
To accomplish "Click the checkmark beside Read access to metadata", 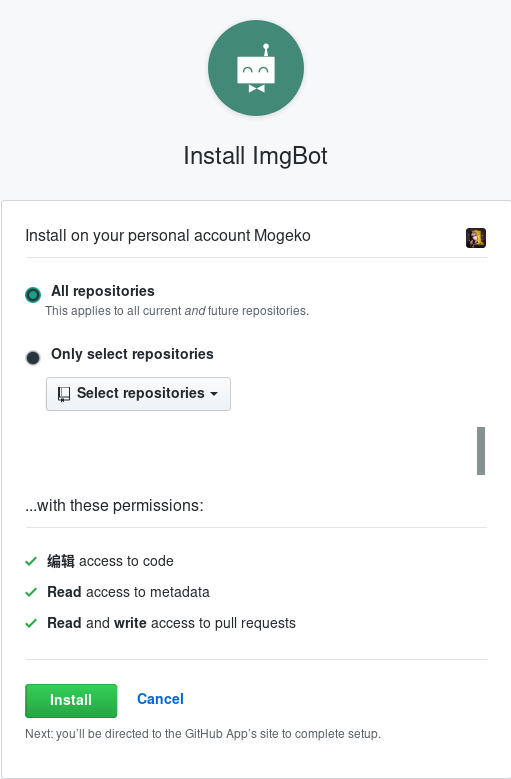I will coord(31,592).
